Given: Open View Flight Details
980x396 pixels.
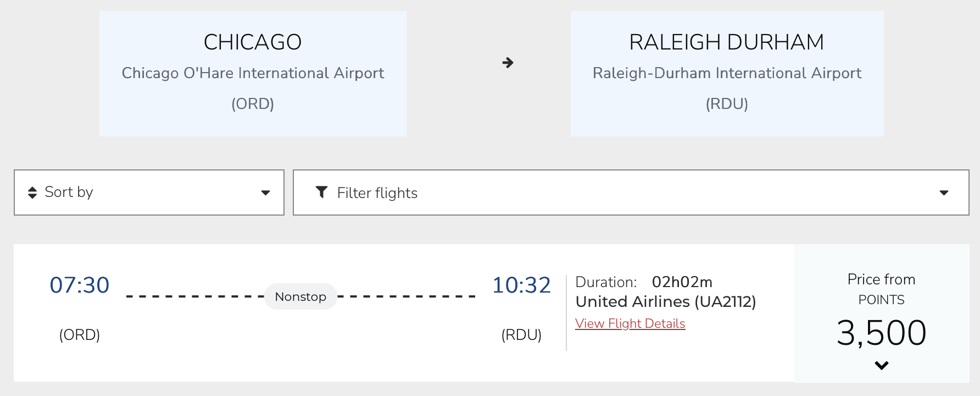Looking at the screenshot, I should click(630, 323).
